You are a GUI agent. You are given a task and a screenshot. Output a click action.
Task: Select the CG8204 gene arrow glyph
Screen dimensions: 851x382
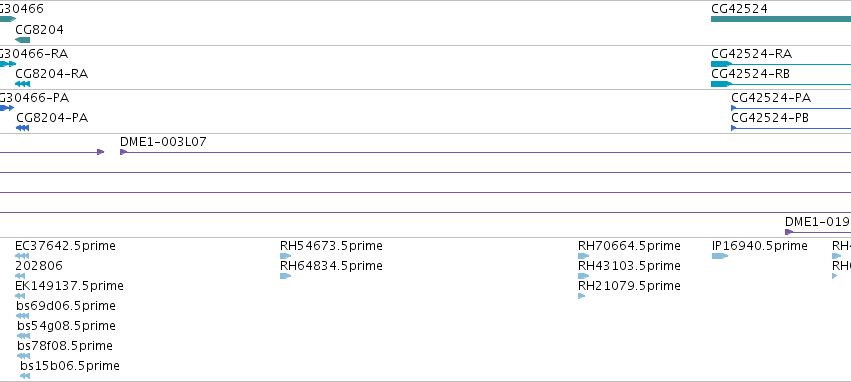click(x=23, y=40)
